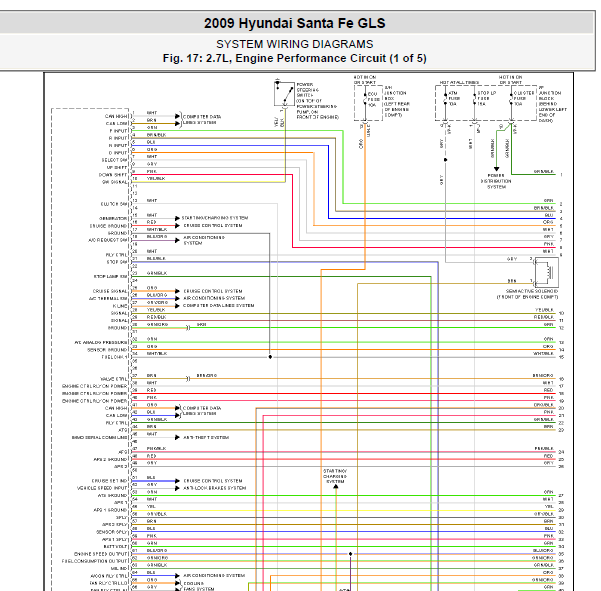The height and width of the screenshot is (591, 601).
Task: Click the 'ENGINE SPEED OUTPUT' pin label
Action: pos(101,554)
